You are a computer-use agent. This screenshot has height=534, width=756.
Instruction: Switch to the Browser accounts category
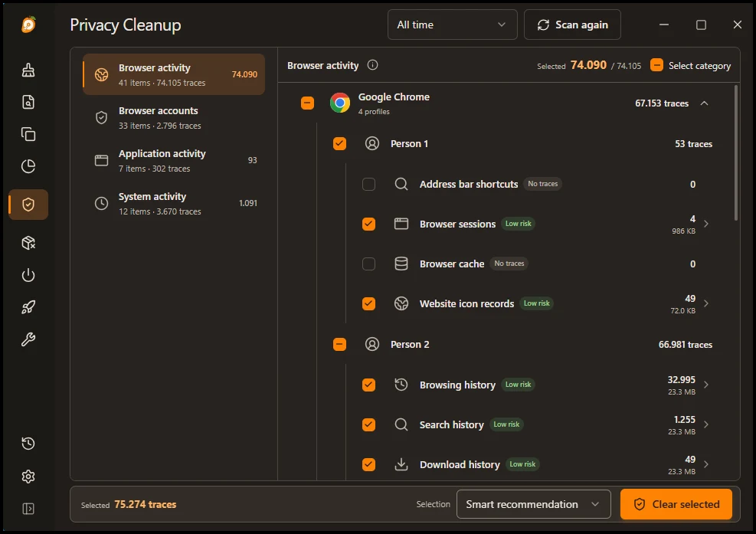174,117
